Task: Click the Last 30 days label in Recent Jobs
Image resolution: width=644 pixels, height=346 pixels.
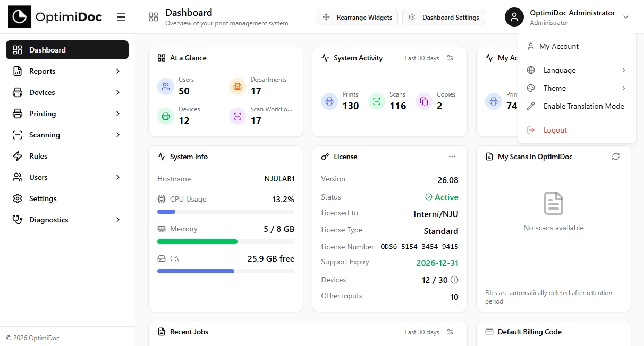Action: tap(422, 332)
